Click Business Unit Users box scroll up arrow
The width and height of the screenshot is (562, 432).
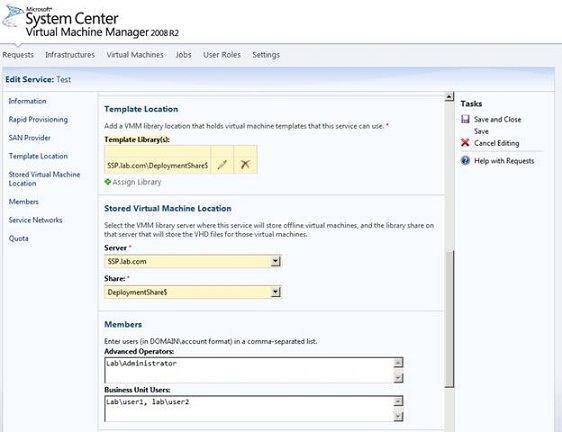click(398, 401)
